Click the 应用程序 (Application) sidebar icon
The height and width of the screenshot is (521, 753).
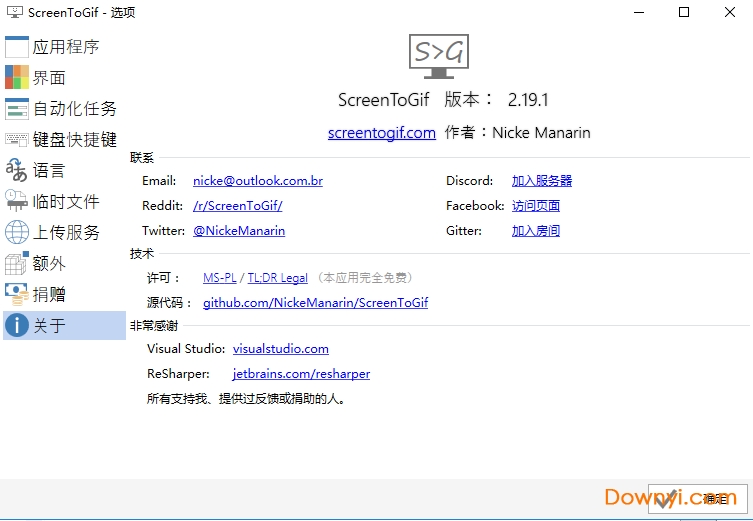point(17,47)
